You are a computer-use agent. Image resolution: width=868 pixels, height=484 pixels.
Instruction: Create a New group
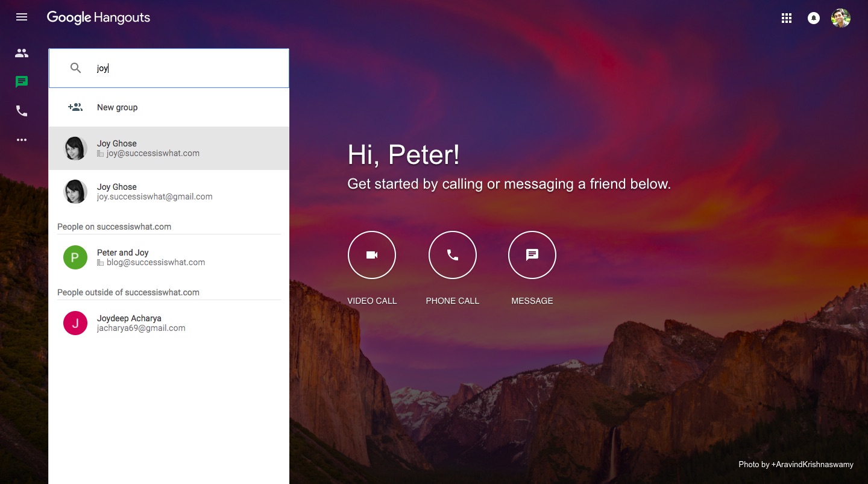click(117, 107)
